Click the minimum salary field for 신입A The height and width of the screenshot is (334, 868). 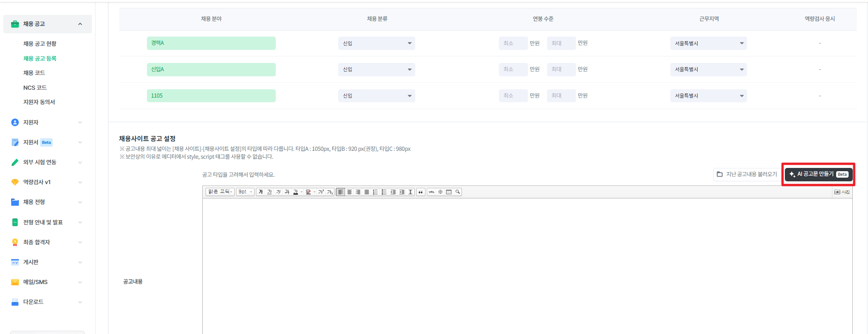[x=513, y=69]
